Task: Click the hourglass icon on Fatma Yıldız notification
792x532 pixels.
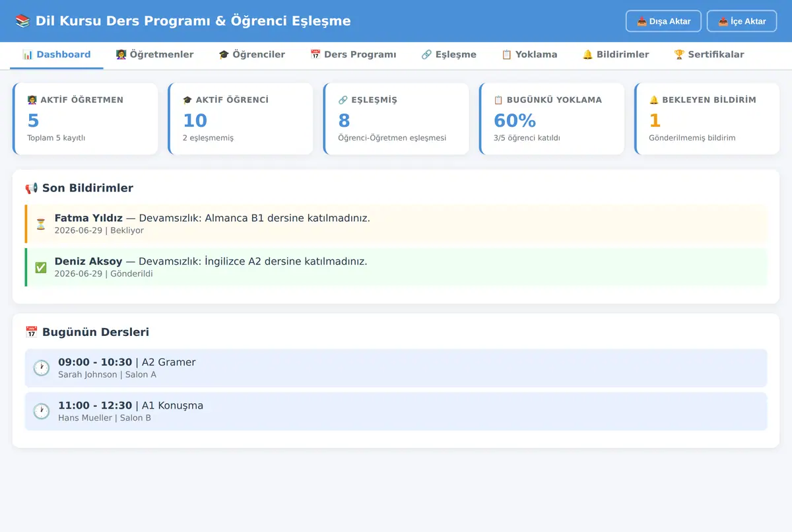Action: (41, 224)
